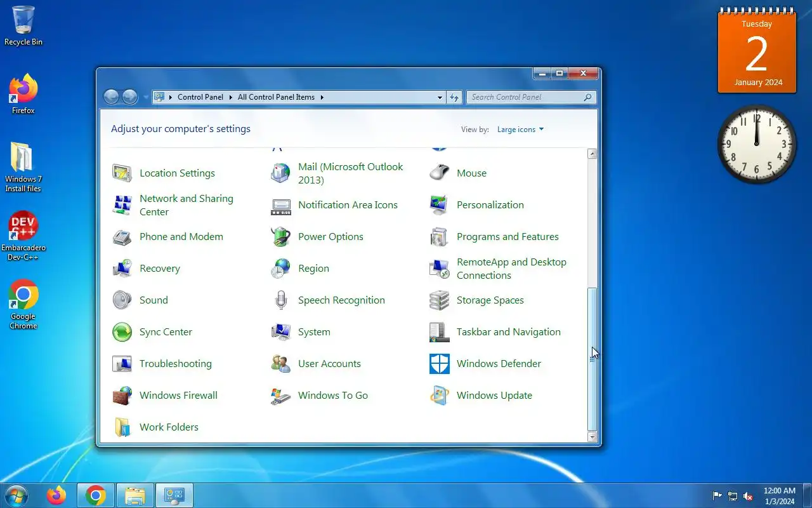Click the All Control Panel Items breadcrumb

276,97
